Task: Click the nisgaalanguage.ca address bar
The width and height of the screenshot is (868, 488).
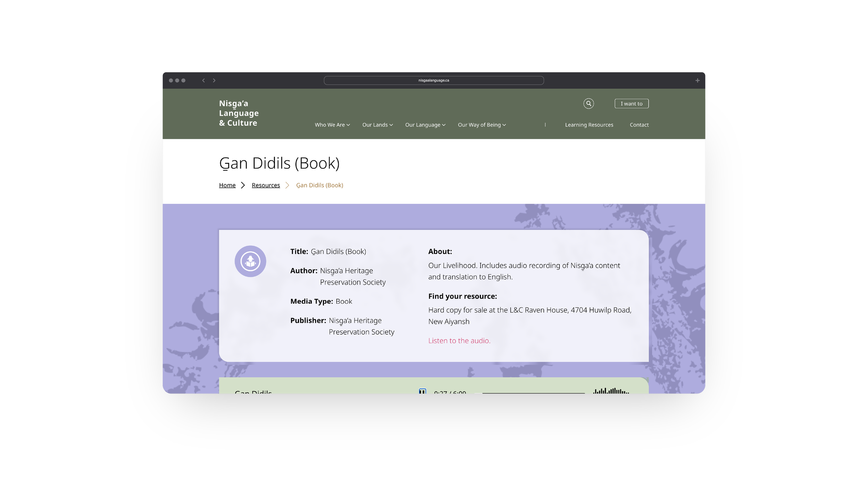Action: (x=433, y=80)
